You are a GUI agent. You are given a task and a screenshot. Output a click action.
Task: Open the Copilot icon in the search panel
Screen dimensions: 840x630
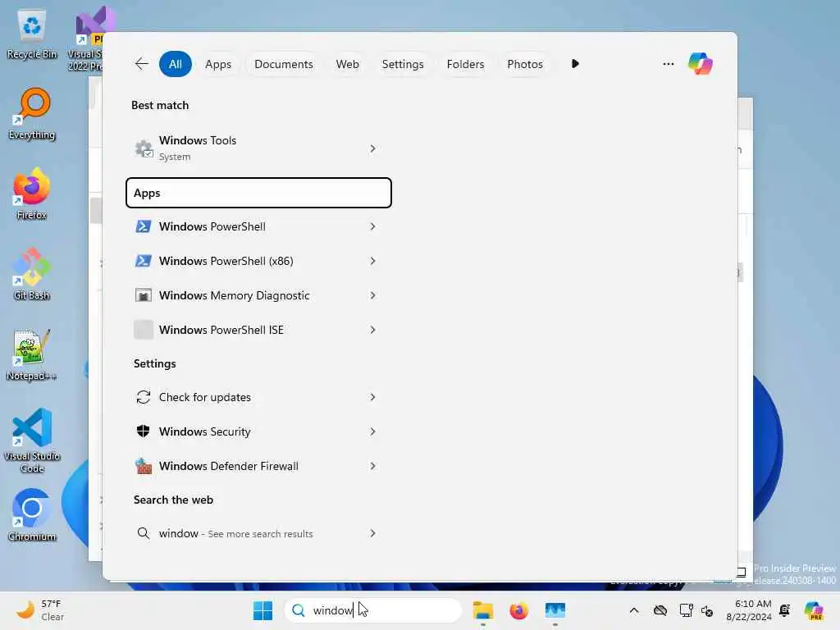(x=701, y=64)
